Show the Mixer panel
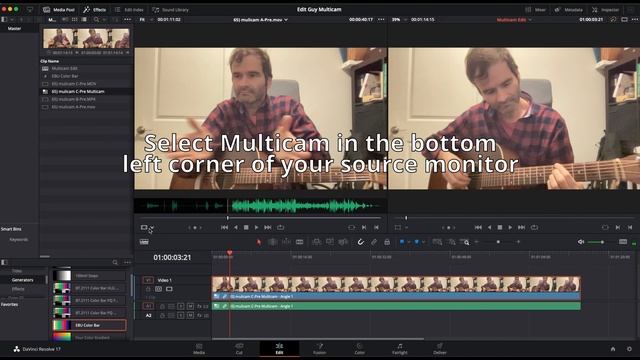Screen dimensions: 640x360 click(536, 9)
